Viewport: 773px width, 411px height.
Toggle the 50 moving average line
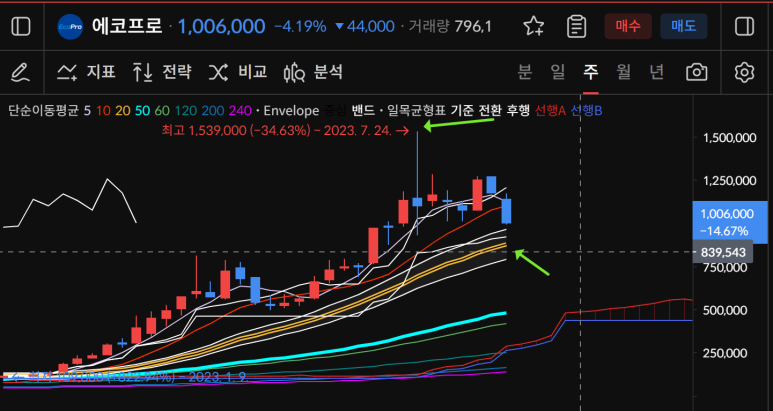click(x=143, y=111)
